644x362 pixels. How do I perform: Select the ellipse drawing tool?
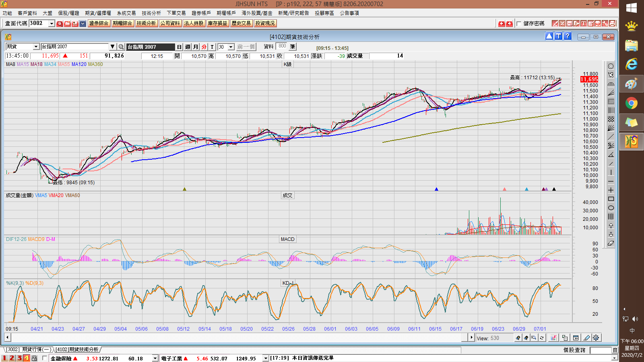611,208
